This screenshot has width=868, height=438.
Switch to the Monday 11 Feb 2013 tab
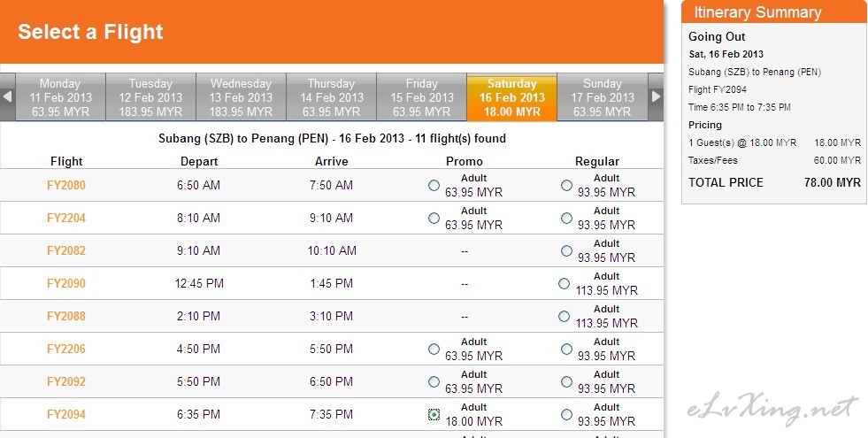(x=60, y=97)
